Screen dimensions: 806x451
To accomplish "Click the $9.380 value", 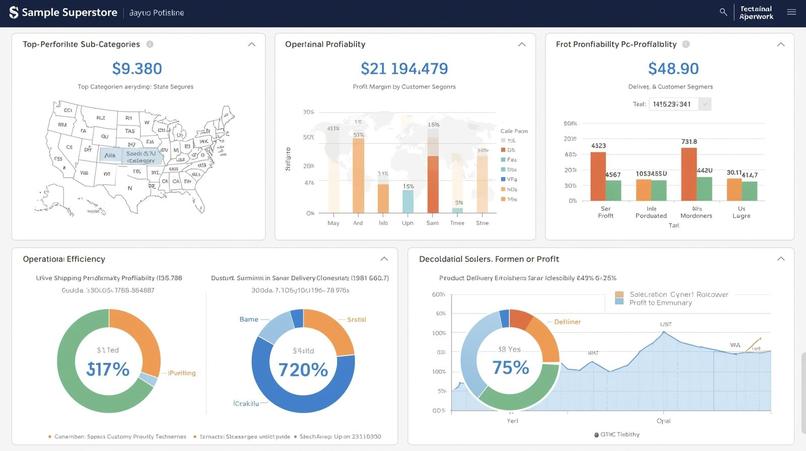I will pos(137,68).
